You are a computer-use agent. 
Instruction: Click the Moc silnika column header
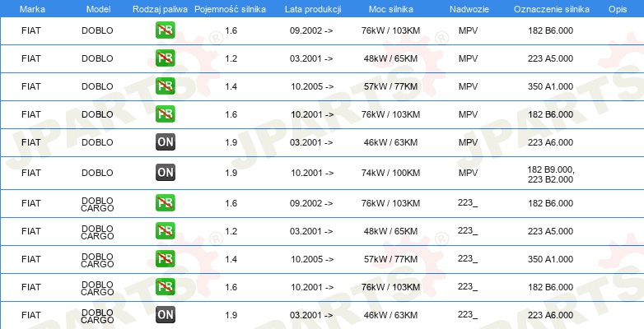390,9
